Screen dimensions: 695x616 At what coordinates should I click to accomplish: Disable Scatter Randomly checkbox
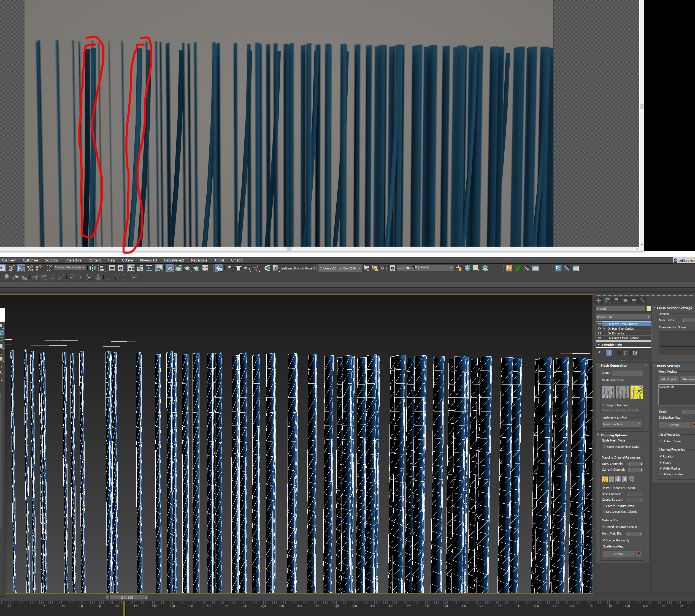[604, 540]
